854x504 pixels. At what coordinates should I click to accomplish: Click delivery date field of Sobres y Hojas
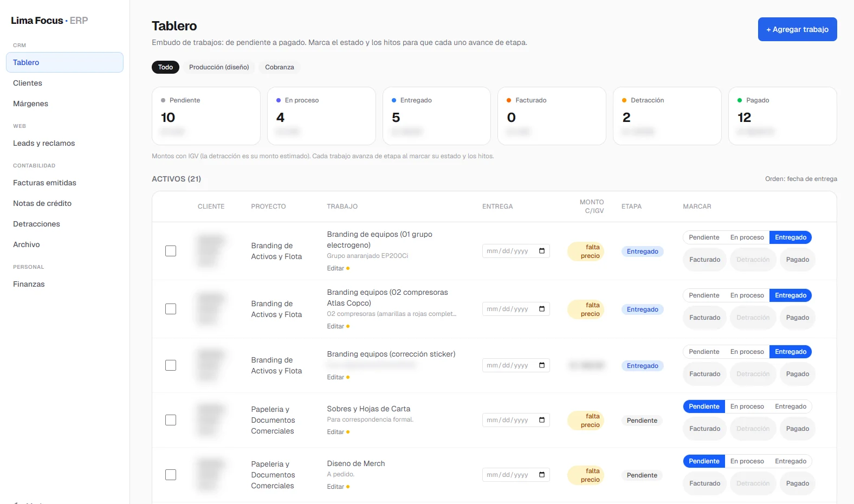click(x=516, y=420)
